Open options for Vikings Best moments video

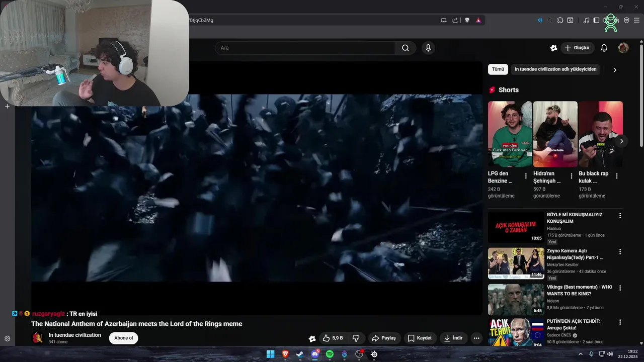(620, 288)
